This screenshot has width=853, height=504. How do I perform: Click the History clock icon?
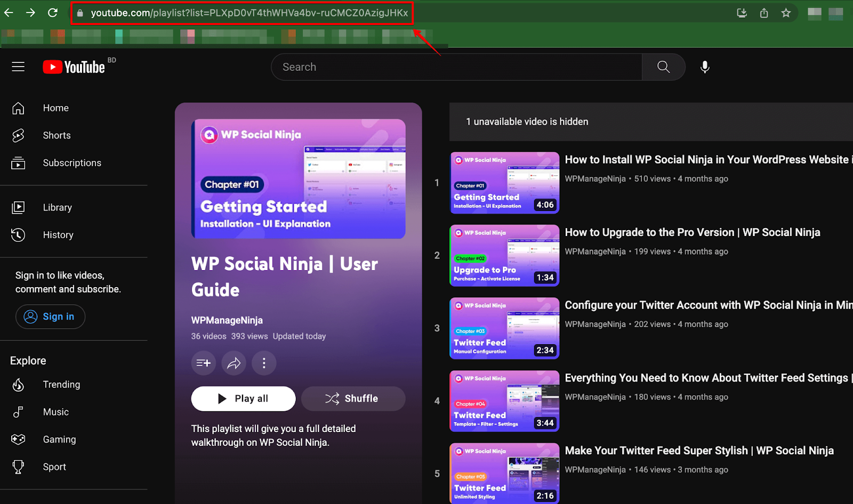coord(18,235)
